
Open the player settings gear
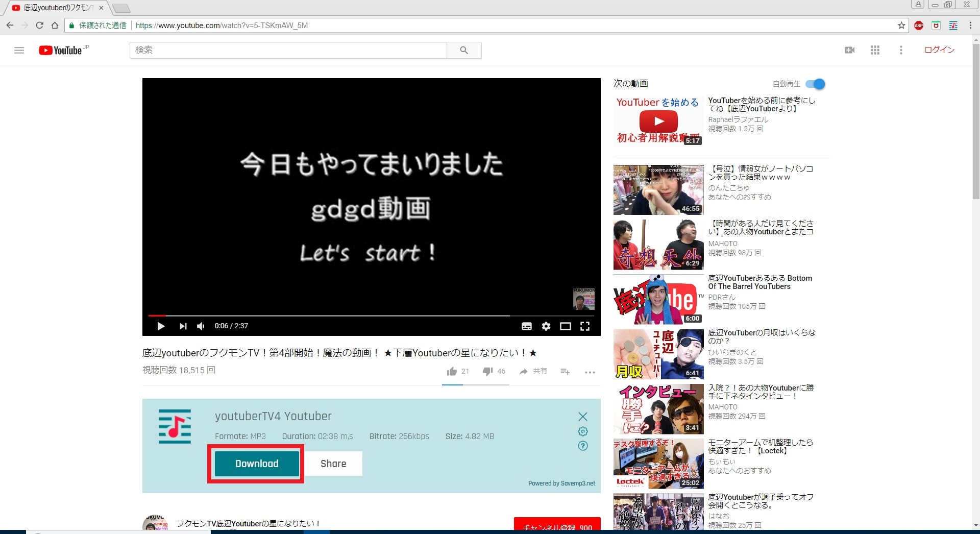546,326
